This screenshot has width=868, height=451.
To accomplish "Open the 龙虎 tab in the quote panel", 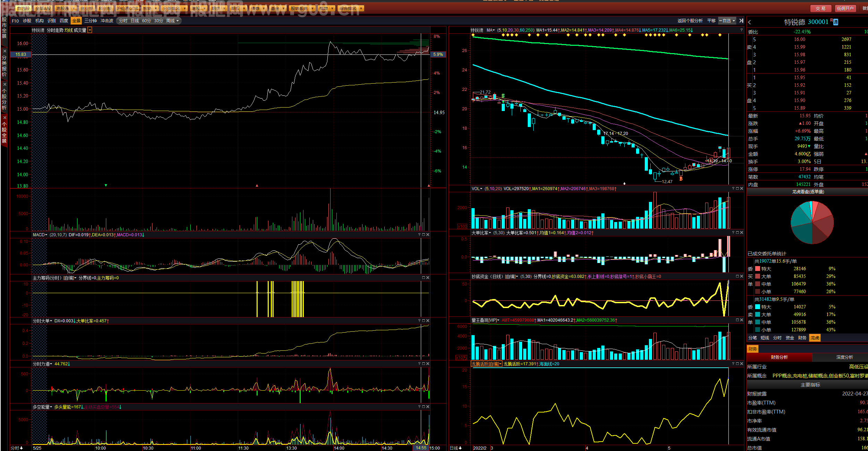I will tap(815, 338).
